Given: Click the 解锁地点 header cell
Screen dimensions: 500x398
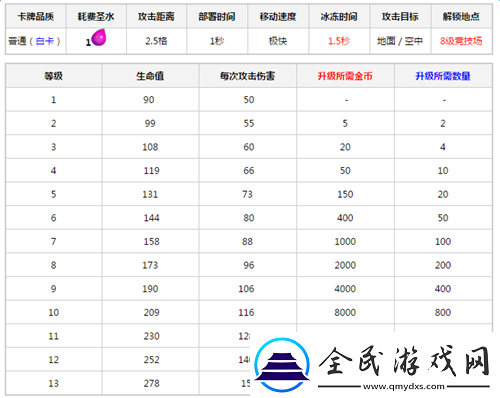Looking at the screenshot, I should tap(461, 16).
